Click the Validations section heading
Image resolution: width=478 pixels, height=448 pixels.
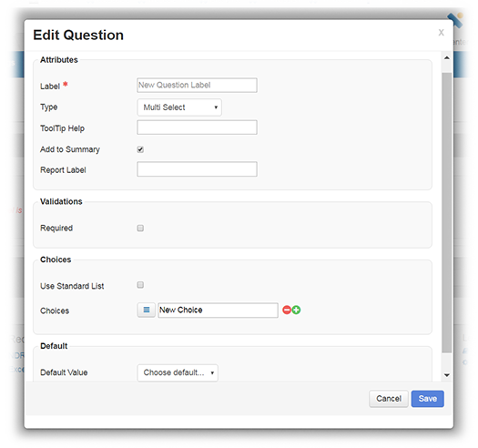click(x=61, y=201)
